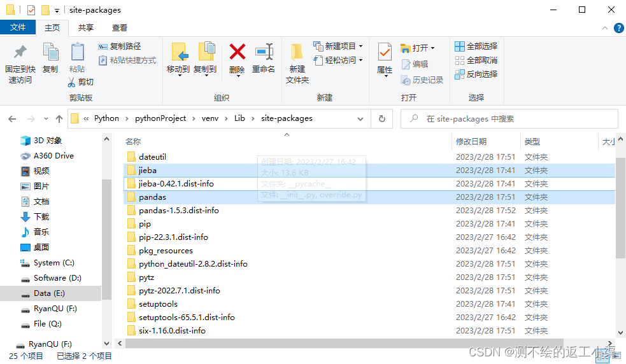
Task: Open the New item (新建项目) dropdown
Action: pyautogui.click(x=338, y=46)
